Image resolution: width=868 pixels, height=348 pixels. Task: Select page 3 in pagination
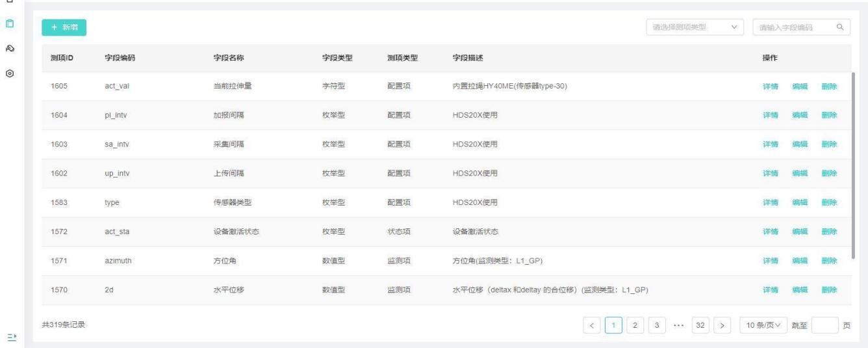click(657, 325)
